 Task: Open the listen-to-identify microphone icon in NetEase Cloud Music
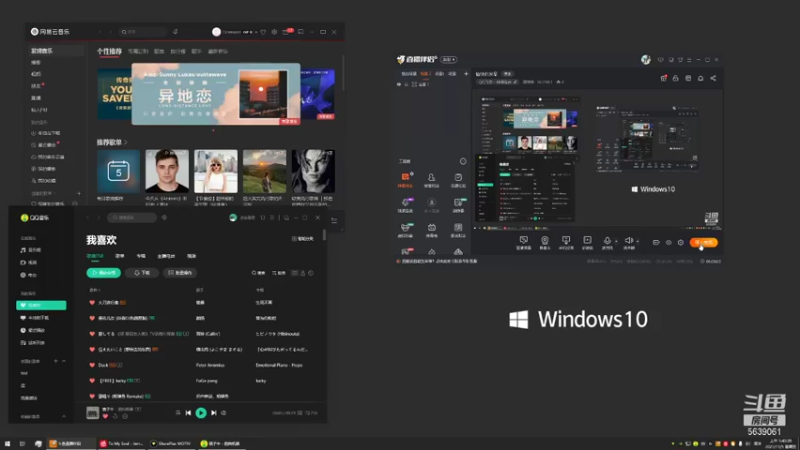pos(176,32)
